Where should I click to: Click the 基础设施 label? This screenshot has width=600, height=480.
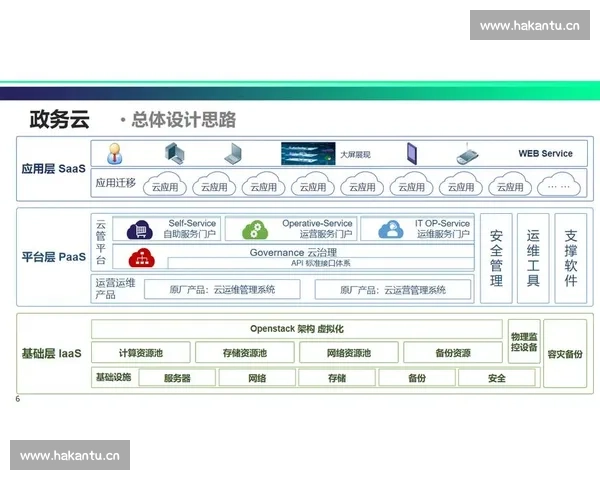[113, 377]
